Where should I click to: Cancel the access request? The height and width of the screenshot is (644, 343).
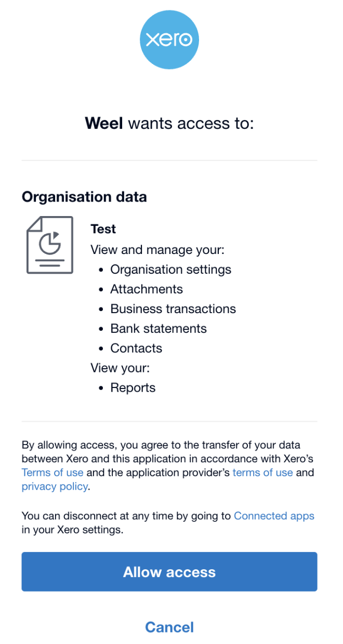(169, 627)
